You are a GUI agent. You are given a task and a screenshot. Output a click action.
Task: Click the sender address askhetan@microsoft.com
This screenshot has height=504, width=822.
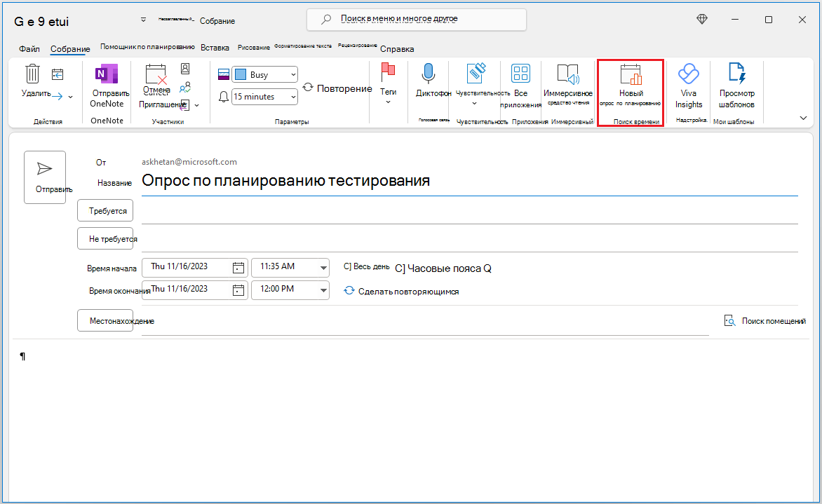[189, 162]
